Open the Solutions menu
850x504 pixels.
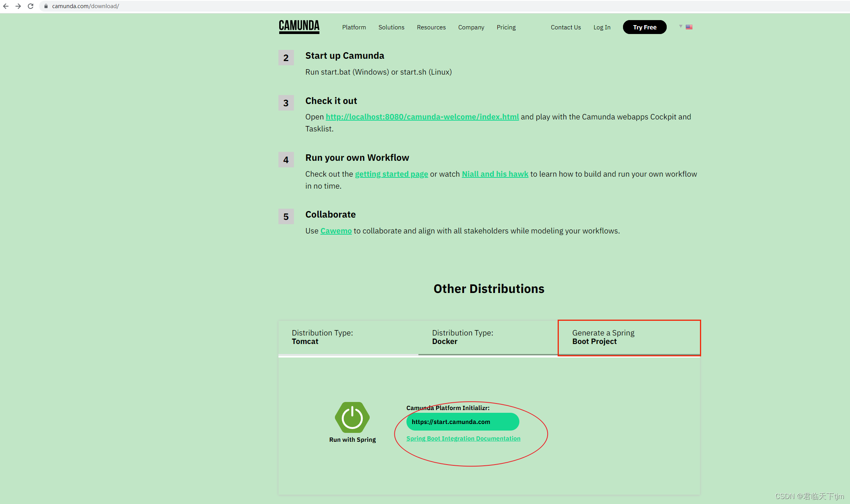click(x=391, y=27)
